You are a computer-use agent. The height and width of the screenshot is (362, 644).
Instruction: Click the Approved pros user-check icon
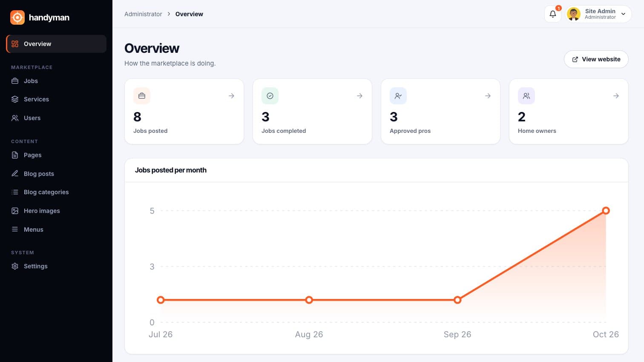click(x=398, y=96)
